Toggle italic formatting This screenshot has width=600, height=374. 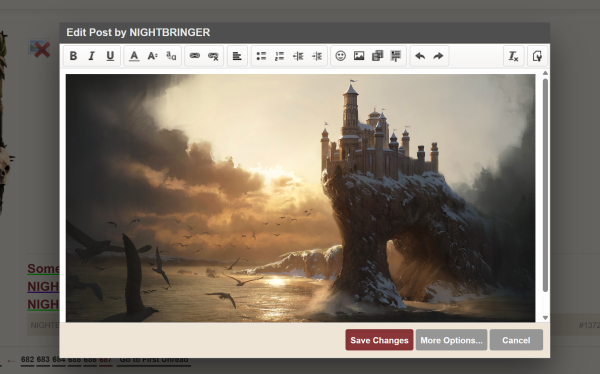[91, 56]
